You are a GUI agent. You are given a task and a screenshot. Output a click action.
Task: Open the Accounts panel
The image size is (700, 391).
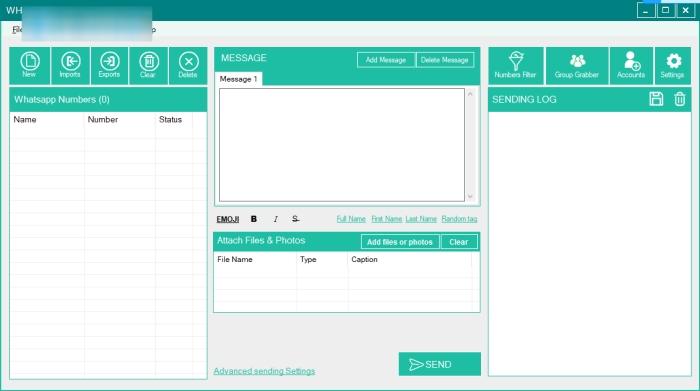click(x=631, y=66)
